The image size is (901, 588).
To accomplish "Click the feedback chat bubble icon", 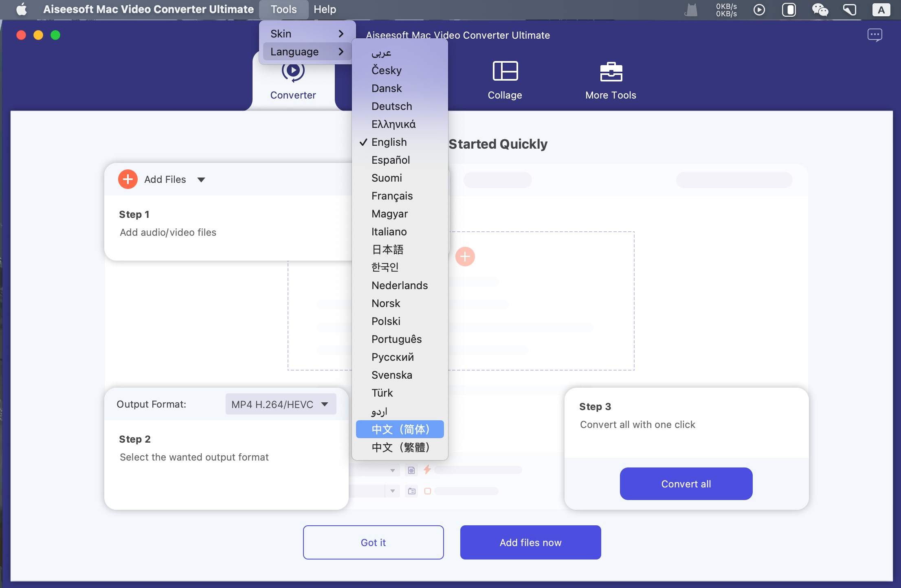I will pyautogui.click(x=875, y=35).
